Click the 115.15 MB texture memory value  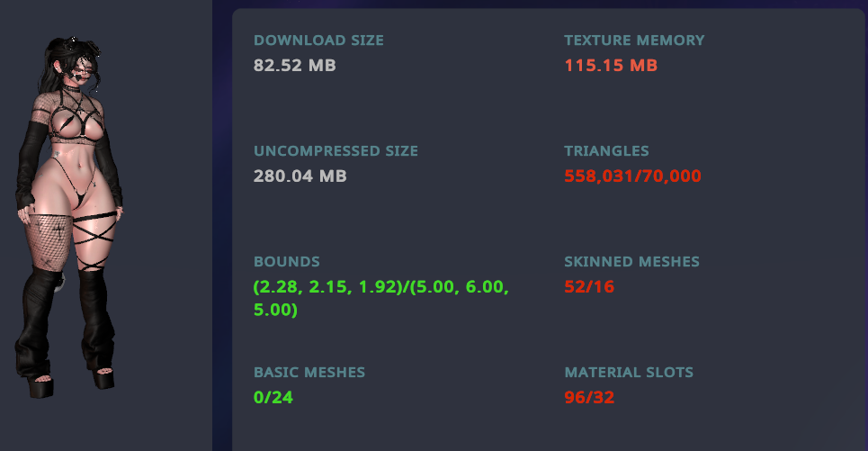(611, 66)
